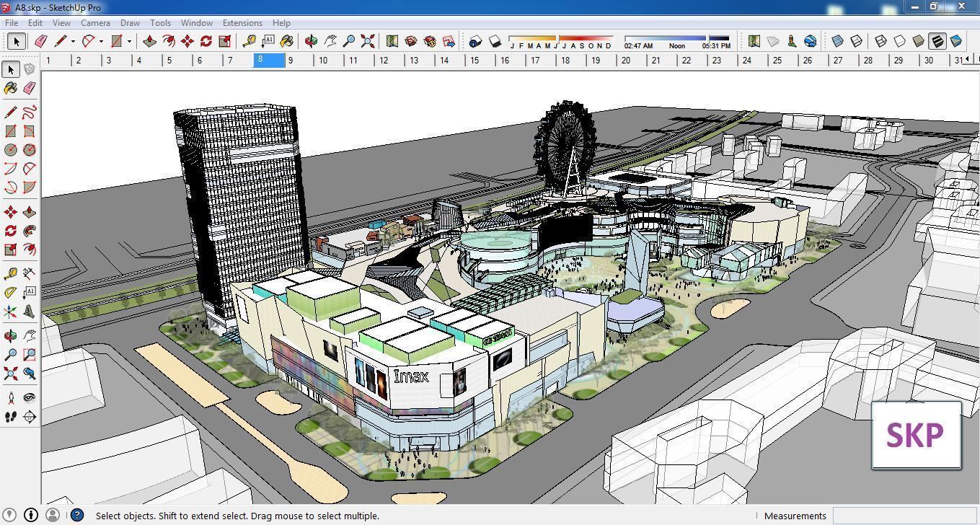Select the Polygon tool in left toolbar
The width and height of the screenshot is (980, 525).
(29, 149)
